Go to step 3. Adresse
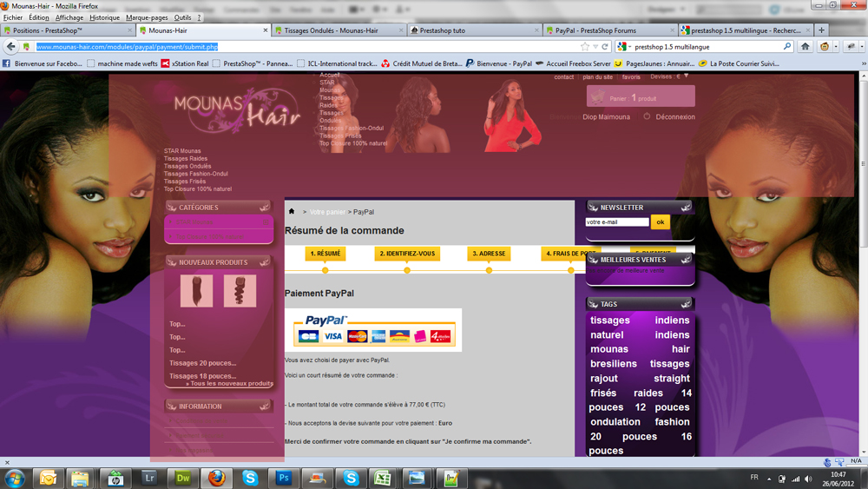 coord(489,253)
